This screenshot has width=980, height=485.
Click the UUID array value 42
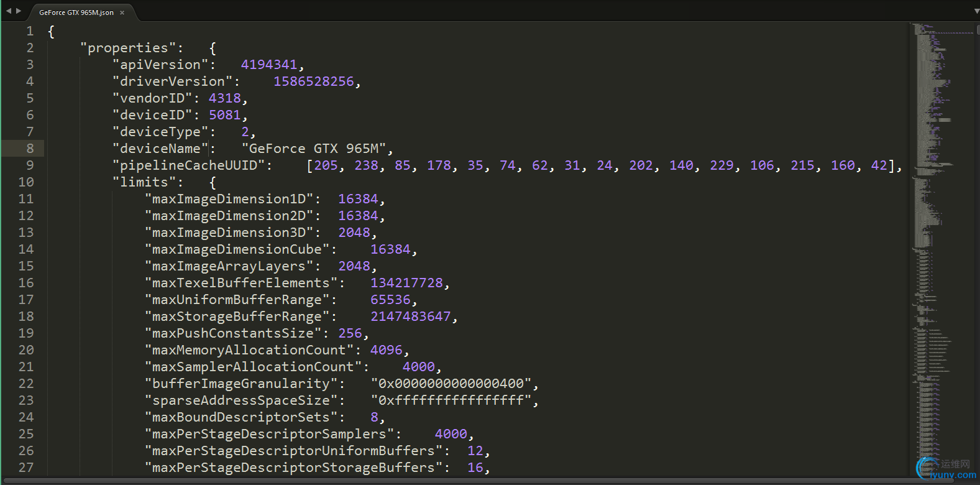tap(879, 165)
